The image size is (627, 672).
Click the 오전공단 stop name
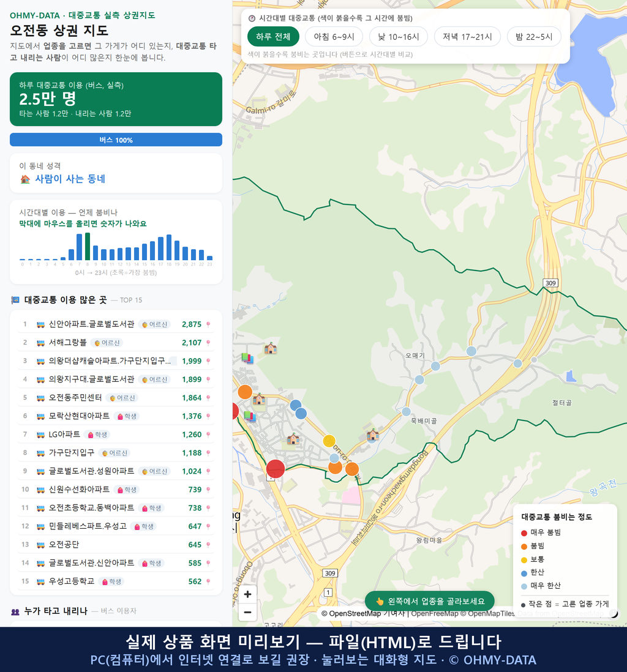[x=64, y=545]
